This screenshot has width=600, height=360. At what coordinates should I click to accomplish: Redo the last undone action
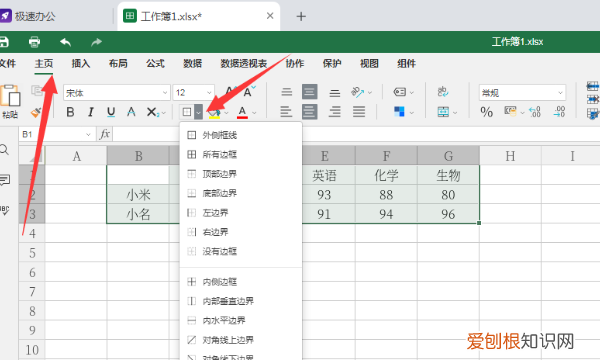coord(96,42)
